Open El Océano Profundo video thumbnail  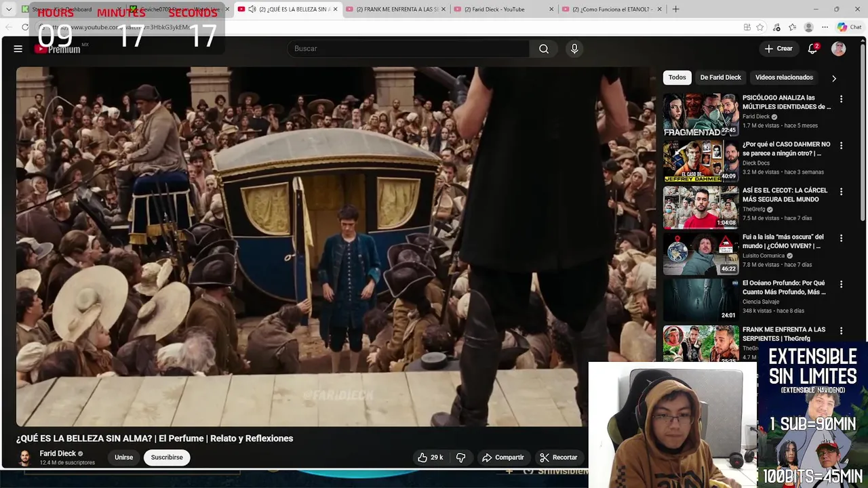701,300
